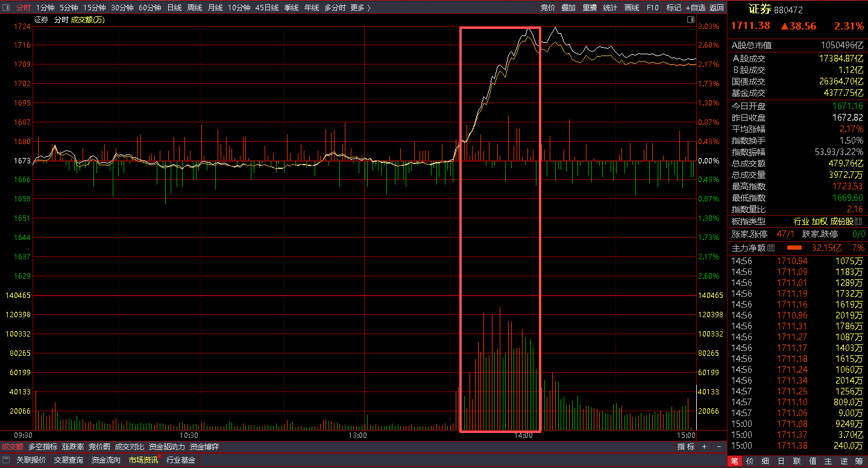The width and height of the screenshot is (868, 468).
Task: Open the 市场资讯 bottom tab
Action: [x=143, y=460]
